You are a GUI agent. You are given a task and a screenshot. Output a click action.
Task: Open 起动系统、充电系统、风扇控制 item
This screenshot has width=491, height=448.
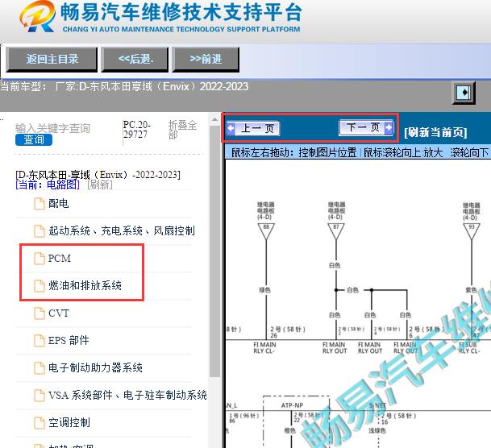(x=122, y=231)
